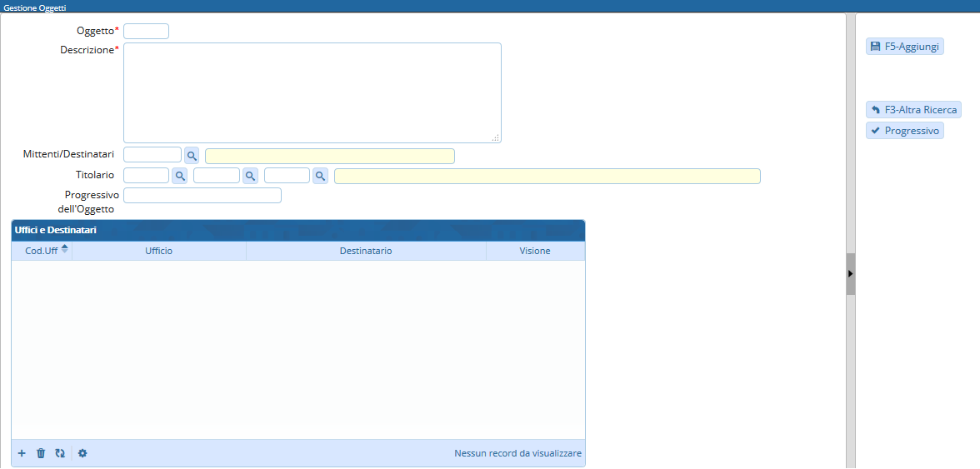Click the Mittenti/Destinatari code input box

tap(152, 155)
